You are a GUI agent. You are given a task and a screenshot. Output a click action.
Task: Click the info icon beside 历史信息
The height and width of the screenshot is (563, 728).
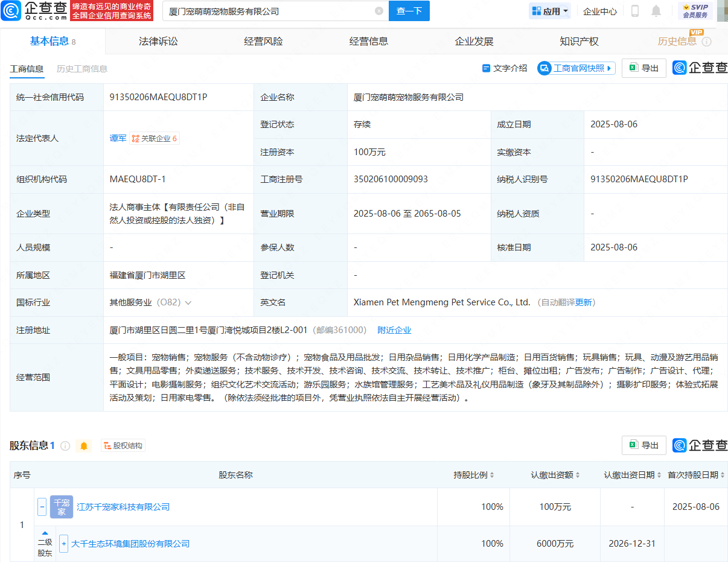[707, 42]
